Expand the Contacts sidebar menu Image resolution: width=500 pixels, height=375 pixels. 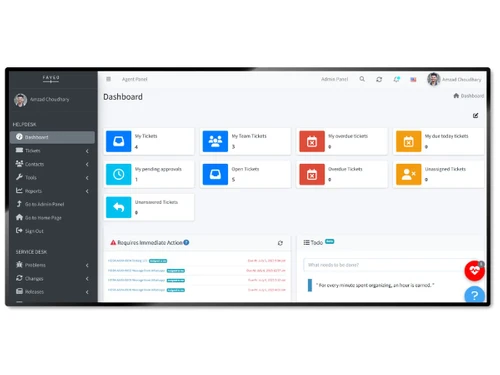52,164
